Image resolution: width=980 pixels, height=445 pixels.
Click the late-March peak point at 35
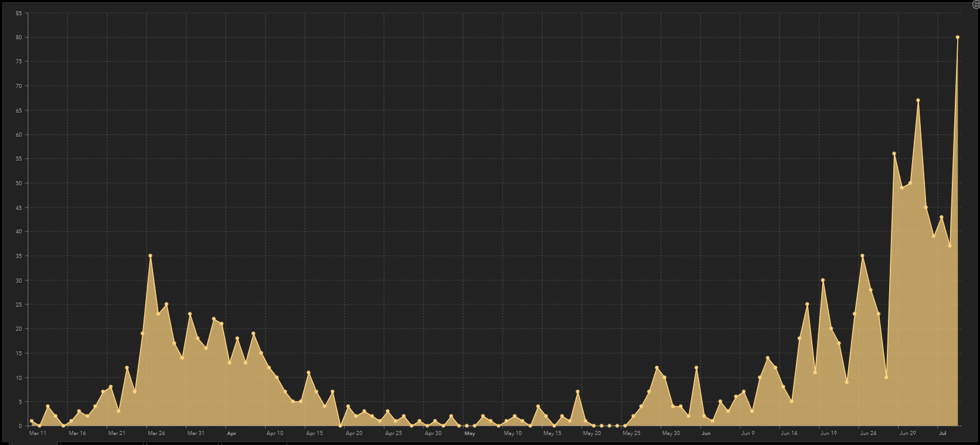tap(151, 256)
